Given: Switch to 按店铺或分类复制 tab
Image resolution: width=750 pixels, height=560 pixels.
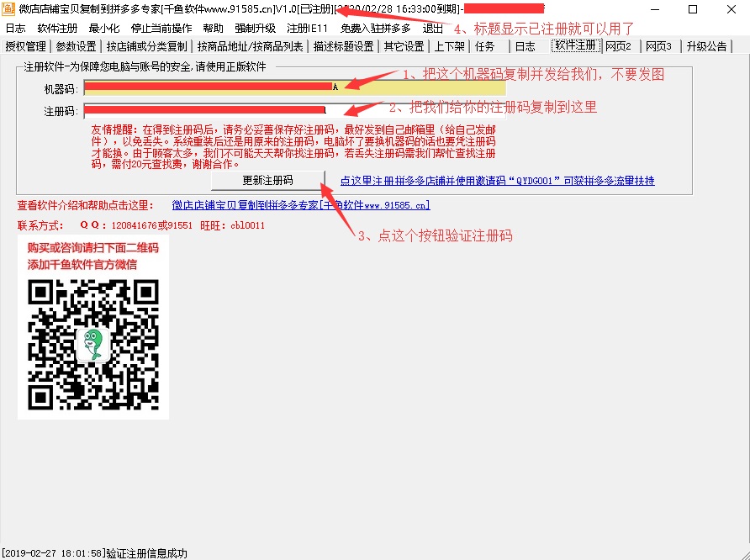Looking at the screenshot, I should point(147,46).
